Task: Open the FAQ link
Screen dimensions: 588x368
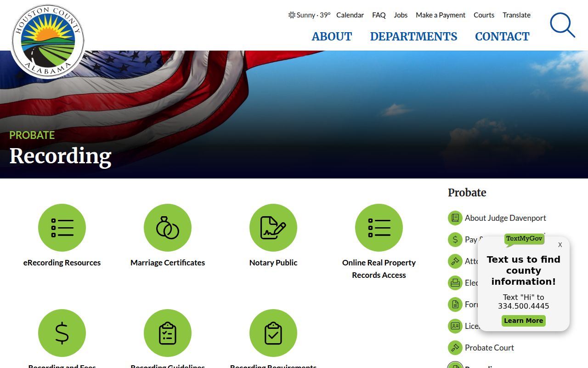Action: pyautogui.click(x=379, y=15)
